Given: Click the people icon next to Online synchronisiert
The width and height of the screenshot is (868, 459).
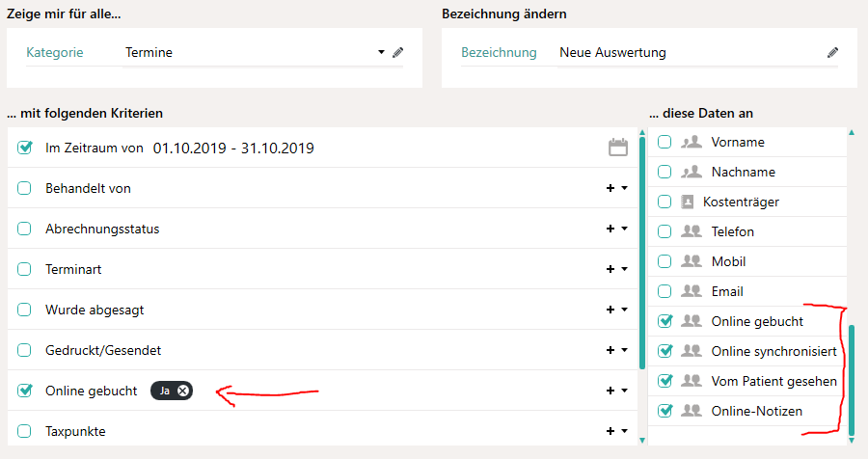Looking at the screenshot, I should tap(692, 351).
